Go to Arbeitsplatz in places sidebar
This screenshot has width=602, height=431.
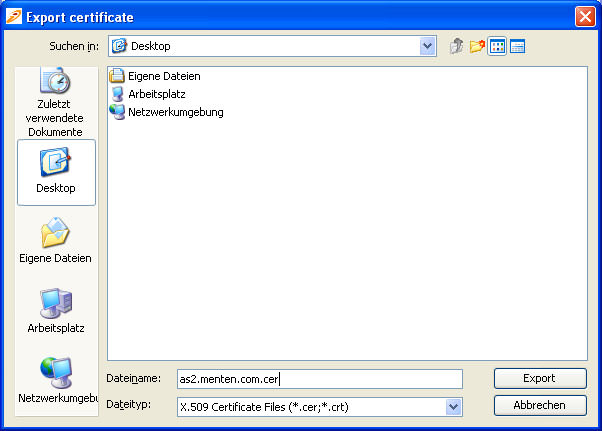(56, 311)
